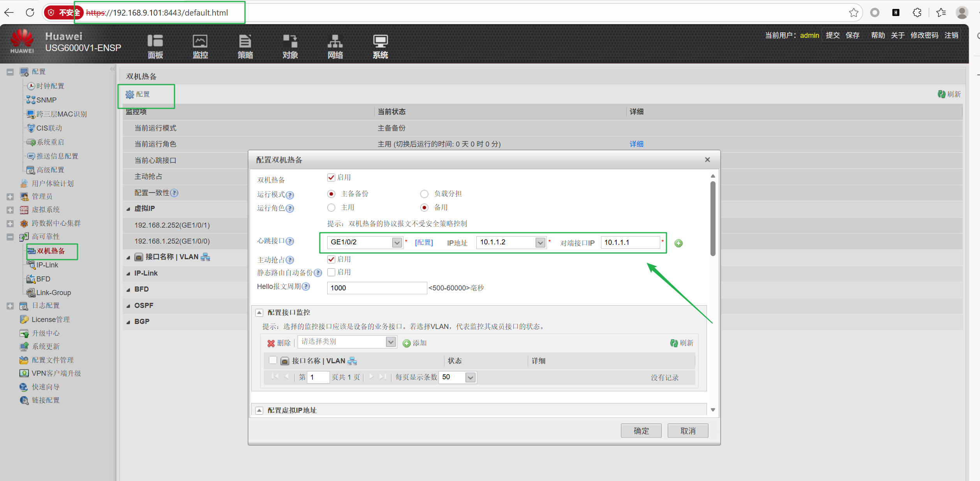The image size is (980, 481).
Task: Click the red 删除 delete icon
Action: pos(271,343)
